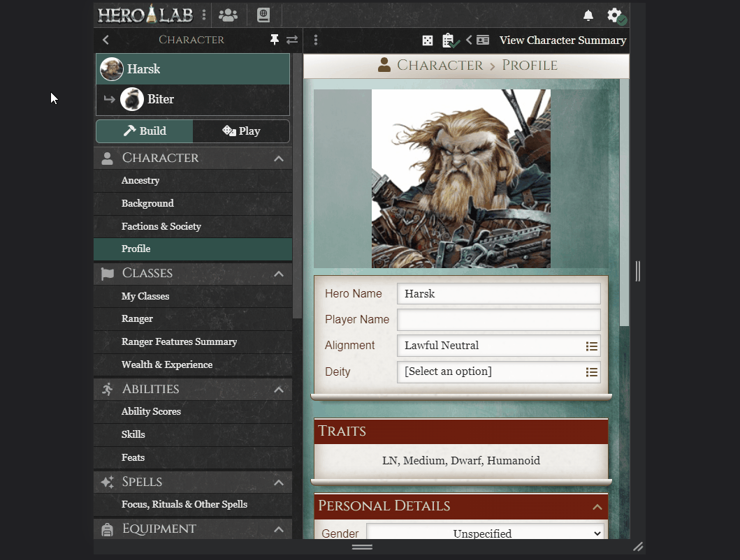Open the Gender dropdown
Viewport: 740px width, 560px height.
click(485, 533)
